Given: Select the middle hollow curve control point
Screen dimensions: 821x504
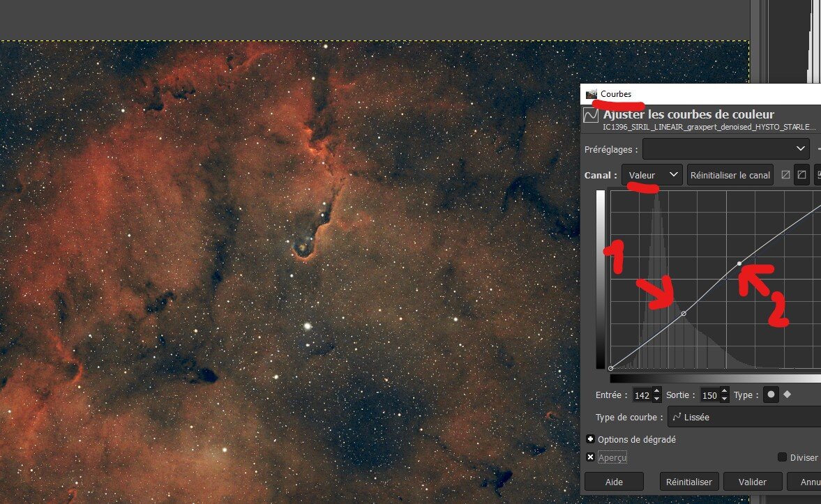Looking at the screenshot, I should tap(684, 314).
